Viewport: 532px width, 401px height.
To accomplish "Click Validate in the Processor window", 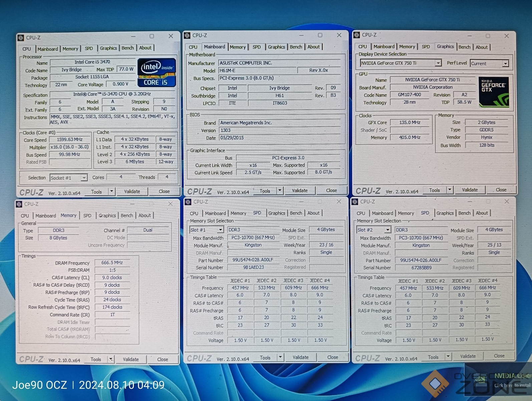I will (132, 191).
